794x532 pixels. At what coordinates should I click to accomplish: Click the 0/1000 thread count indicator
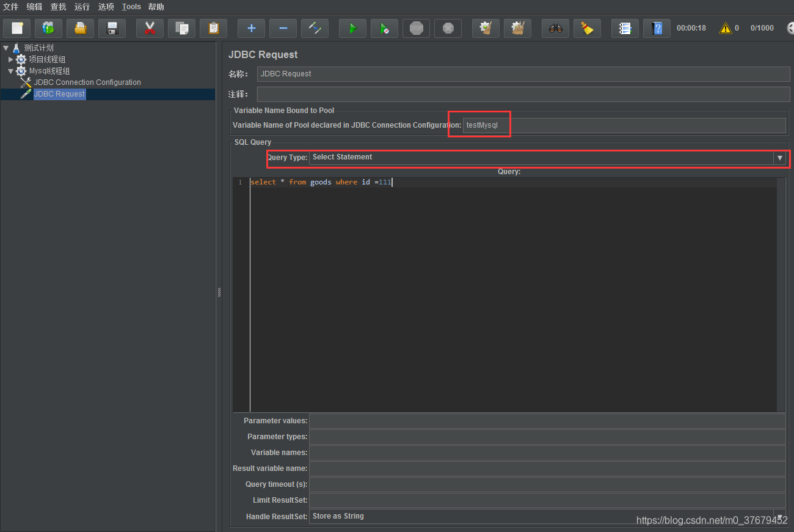click(762, 28)
